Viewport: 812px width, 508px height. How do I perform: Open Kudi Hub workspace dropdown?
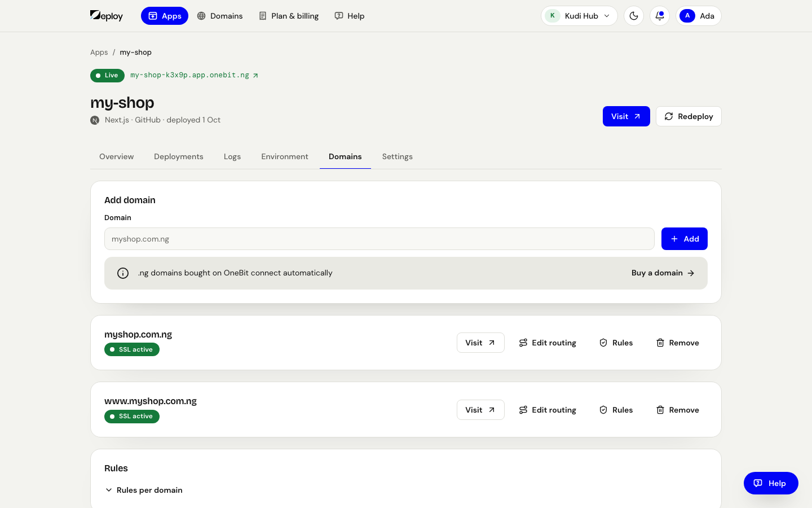pyautogui.click(x=579, y=16)
